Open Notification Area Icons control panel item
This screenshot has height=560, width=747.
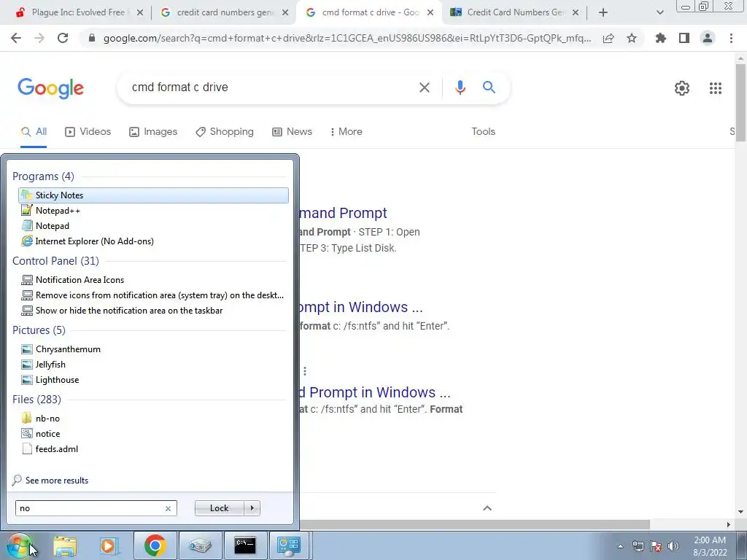click(80, 280)
